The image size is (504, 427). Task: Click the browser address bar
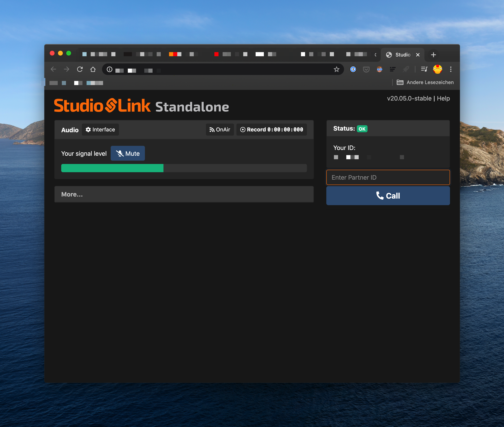[x=222, y=69]
